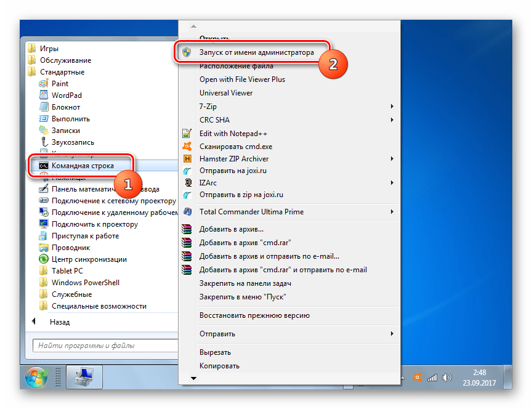Expand the Windows PowerShell folder
Screen dimensions: 532x409
tap(79, 282)
